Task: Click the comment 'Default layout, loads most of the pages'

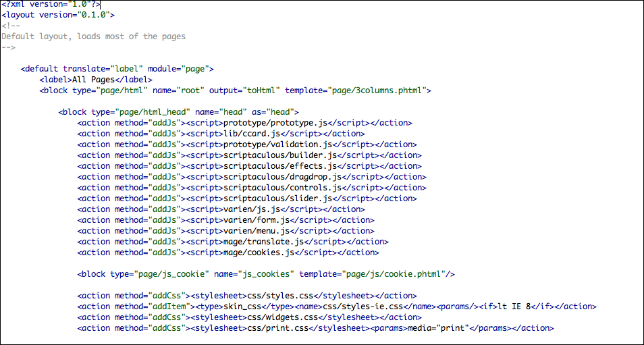Action: coord(93,36)
